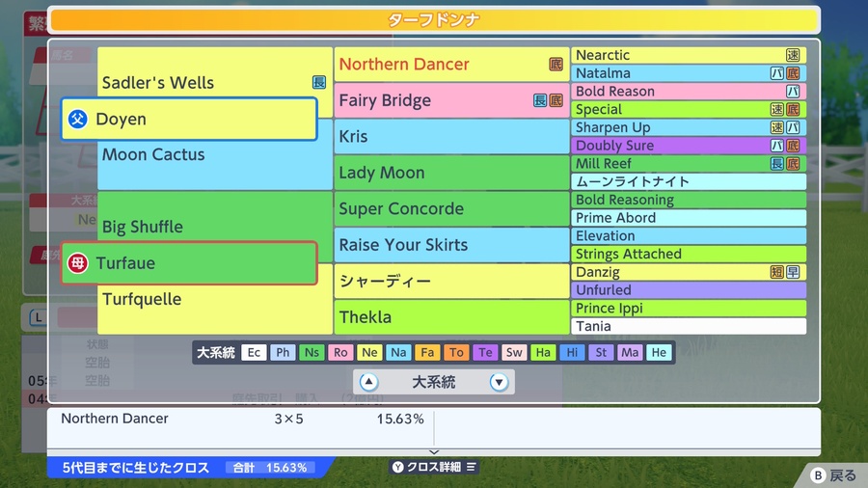Click 戻る to go back

click(843, 475)
